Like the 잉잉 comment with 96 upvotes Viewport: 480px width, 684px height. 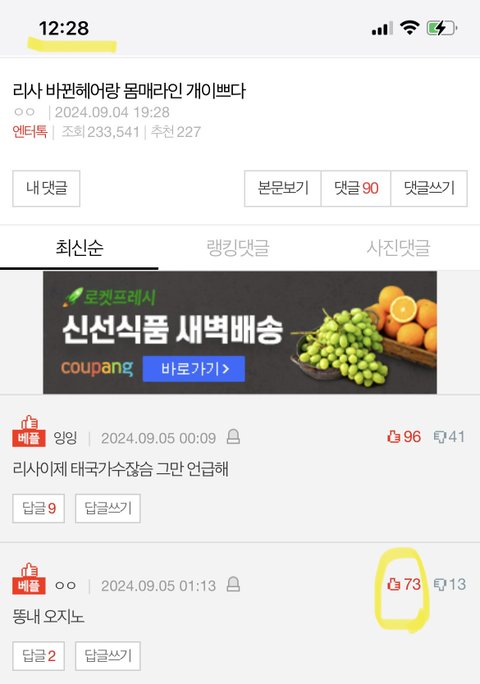(x=404, y=437)
